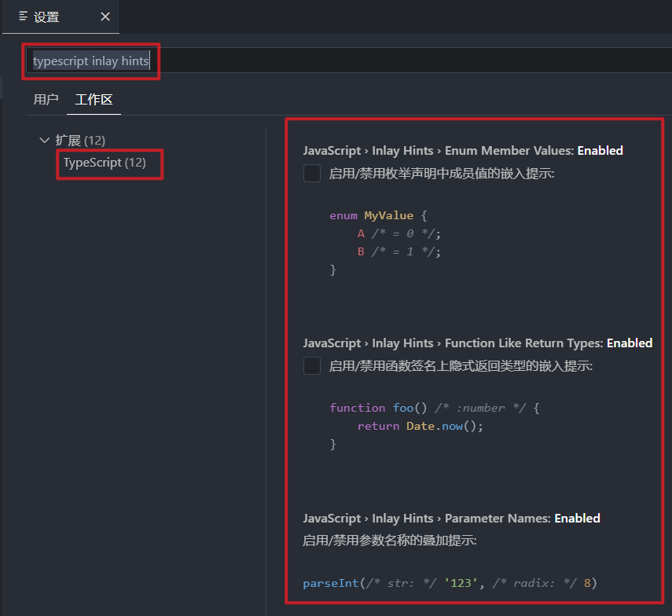Click the function foo code example
The height and width of the screenshot is (616, 672).
[434, 426]
